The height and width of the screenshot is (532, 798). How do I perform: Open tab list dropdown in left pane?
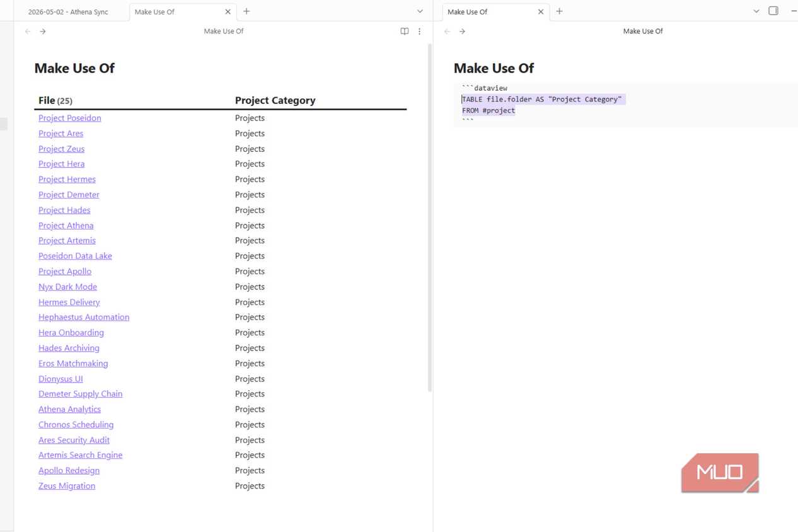point(420,11)
